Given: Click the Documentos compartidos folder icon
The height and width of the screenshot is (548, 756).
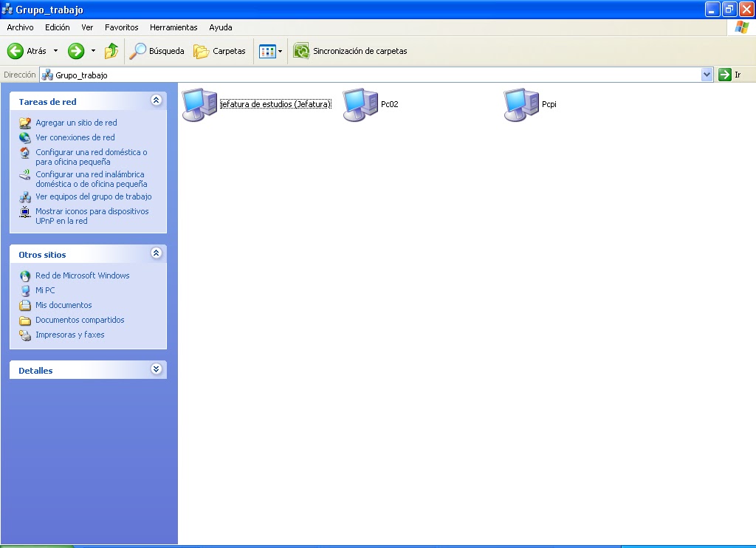Looking at the screenshot, I should 25,321.
